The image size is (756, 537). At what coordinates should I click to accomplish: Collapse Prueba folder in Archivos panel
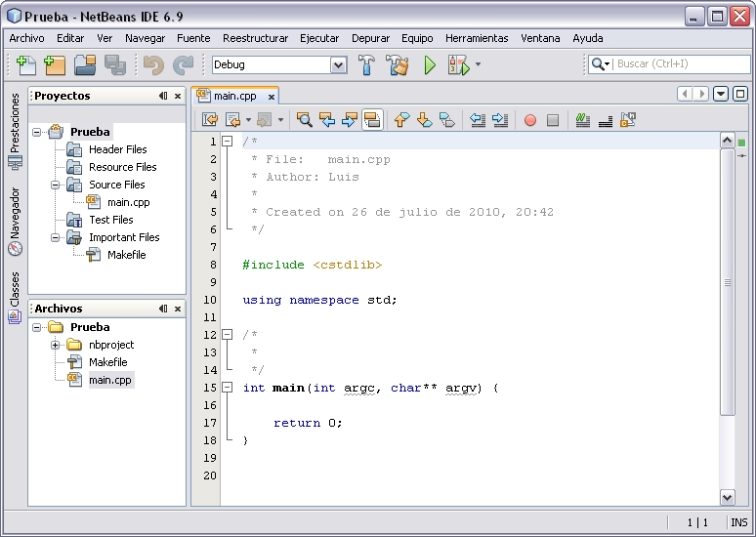click(x=37, y=327)
